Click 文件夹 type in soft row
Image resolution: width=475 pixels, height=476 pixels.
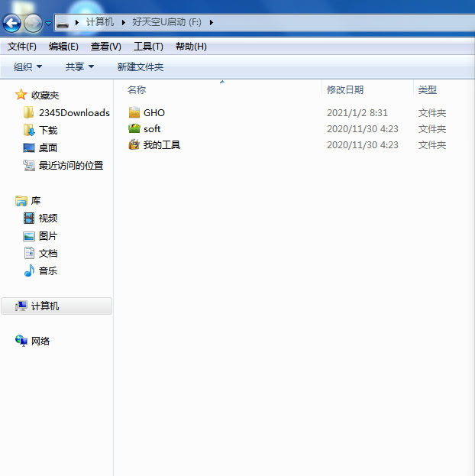[x=432, y=129]
